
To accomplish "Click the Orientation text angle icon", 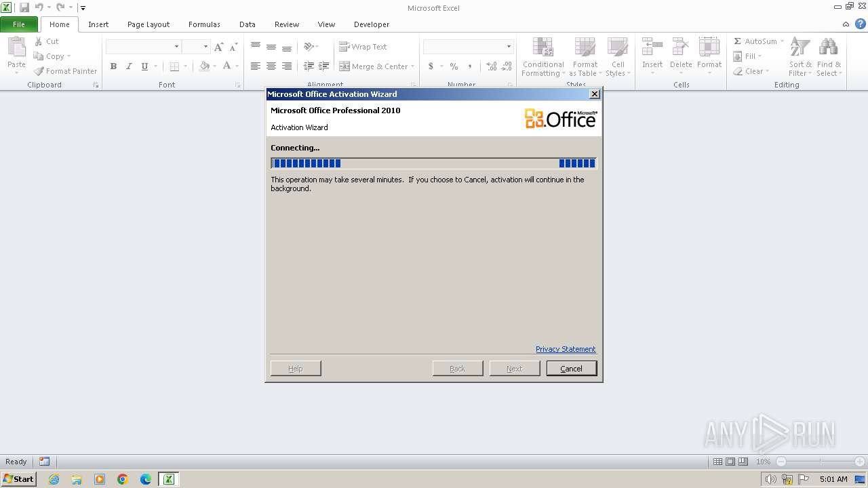I will tap(309, 47).
